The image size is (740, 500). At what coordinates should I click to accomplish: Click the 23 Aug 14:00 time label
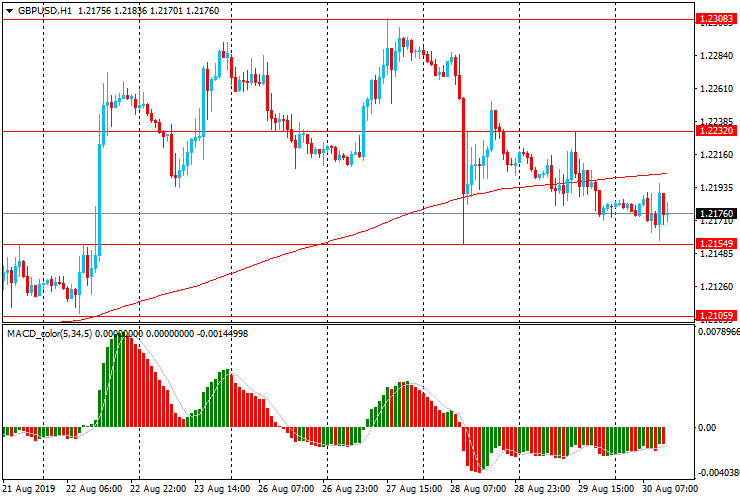pos(220,489)
